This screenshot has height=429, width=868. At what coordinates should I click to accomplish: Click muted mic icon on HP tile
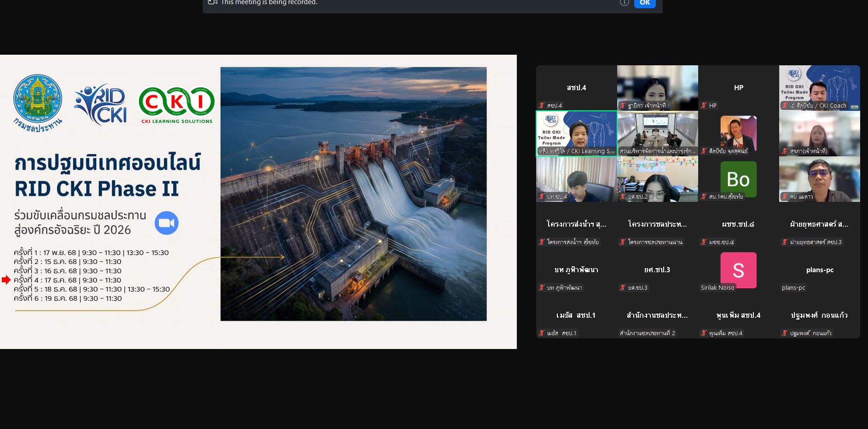pyautogui.click(x=704, y=105)
